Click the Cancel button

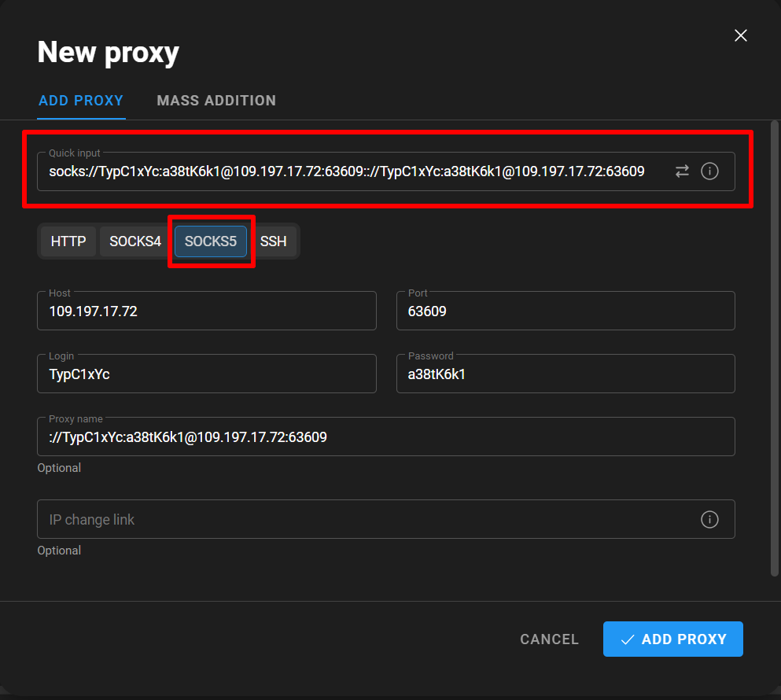[x=549, y=639]
